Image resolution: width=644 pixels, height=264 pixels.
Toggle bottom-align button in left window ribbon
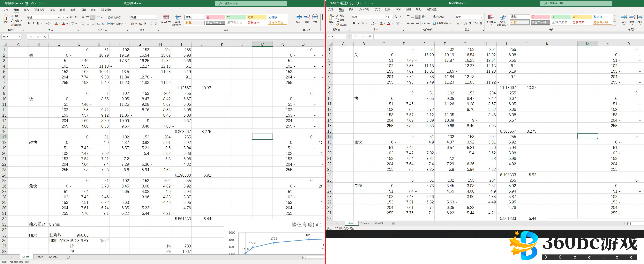tap(92, 17)
